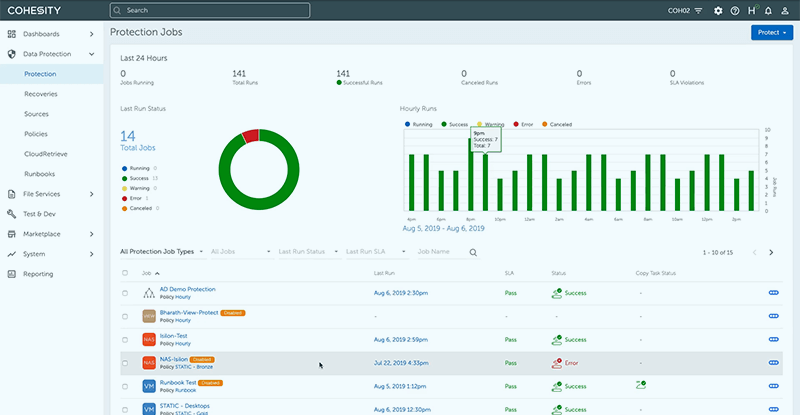Screen dimensions: 800x415
Task: Open actions menu for Bharath-View-Protect
Action: 773,316
